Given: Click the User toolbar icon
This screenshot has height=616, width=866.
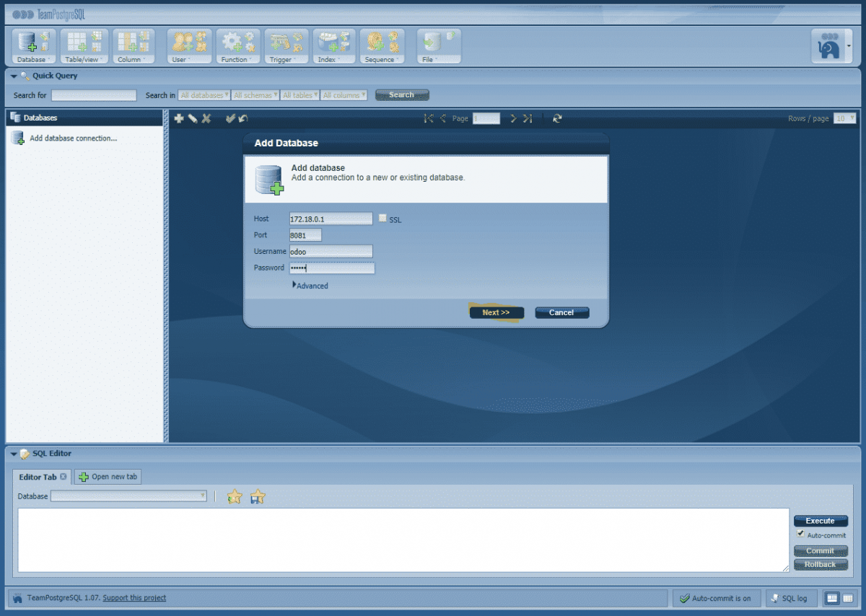Looking at the screenshot, I should click(189, 47).
